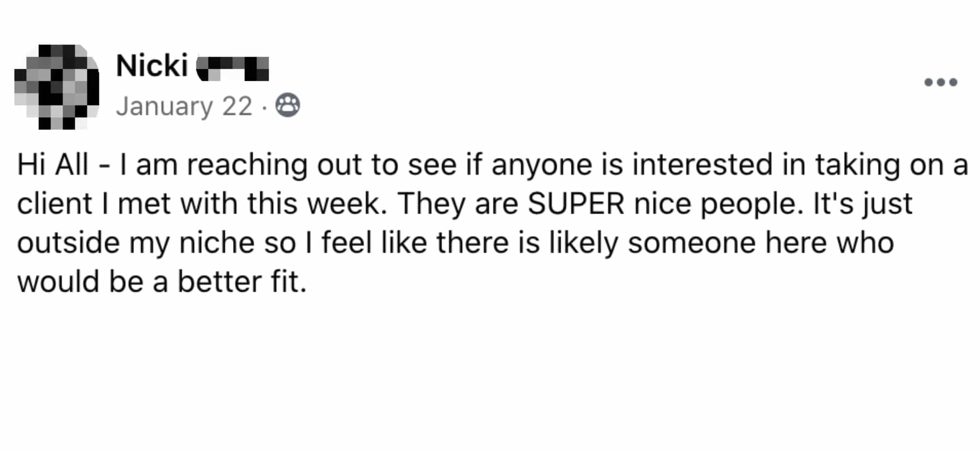
Task: Click the word "would" on the last line
Action: [58, 282]
